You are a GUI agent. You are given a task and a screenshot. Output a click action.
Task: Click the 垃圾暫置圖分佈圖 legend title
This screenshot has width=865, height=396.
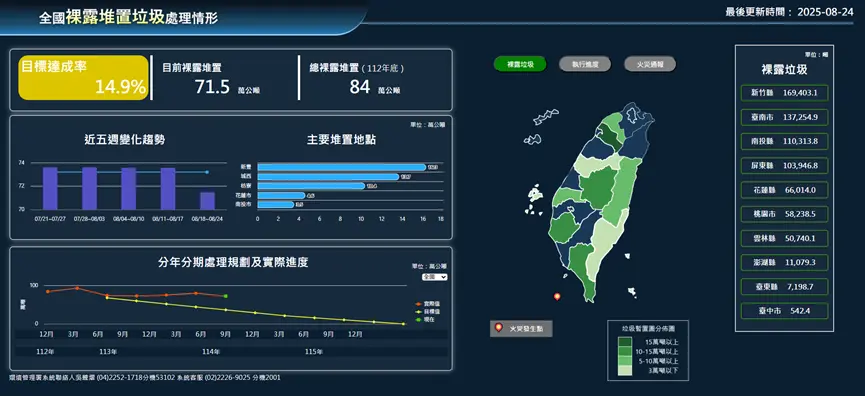[x=648, y=328]
